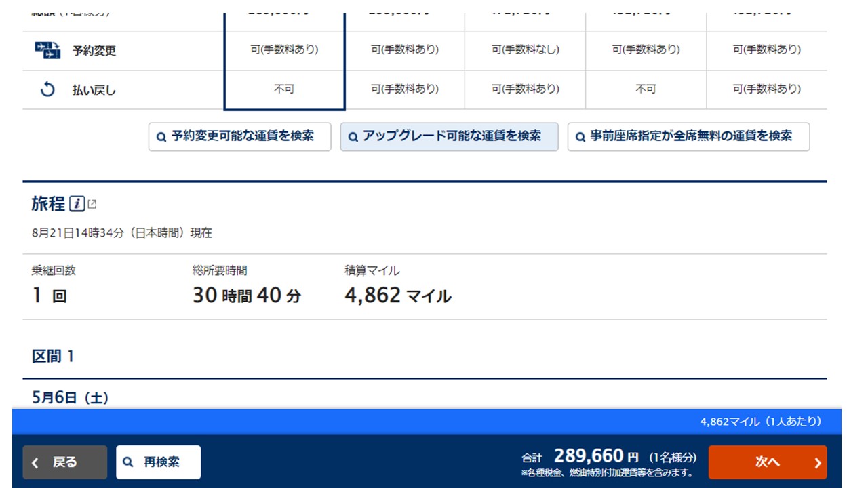Viewport: 868px width, 488px height.
Task: Click the 積算マイル label
Action: click(372, 270)
